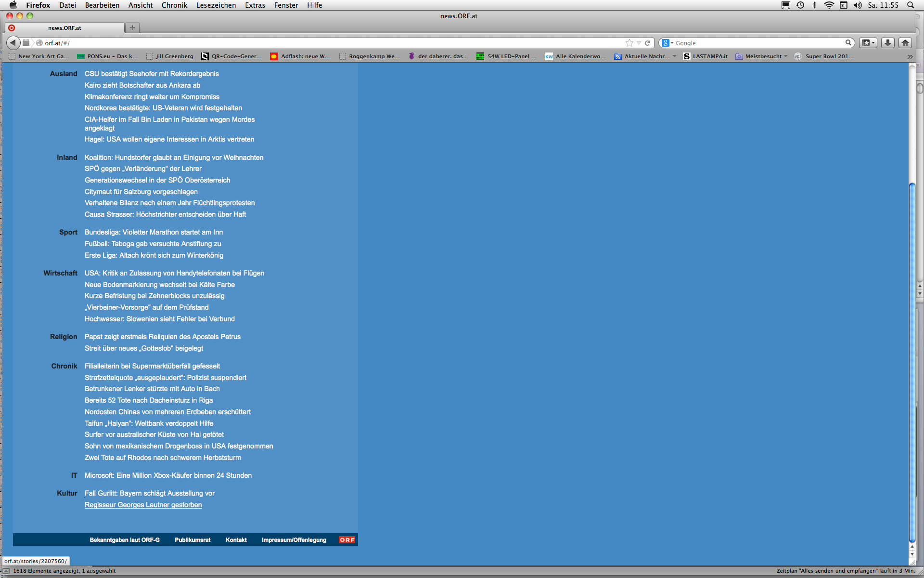
Task: Open Regisseur Georges Lautner gestorben link
Action: [x=143, y=505]
